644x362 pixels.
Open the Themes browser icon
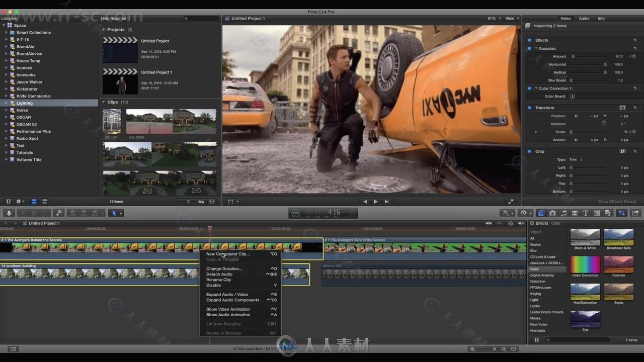click(x=608, y=213)
